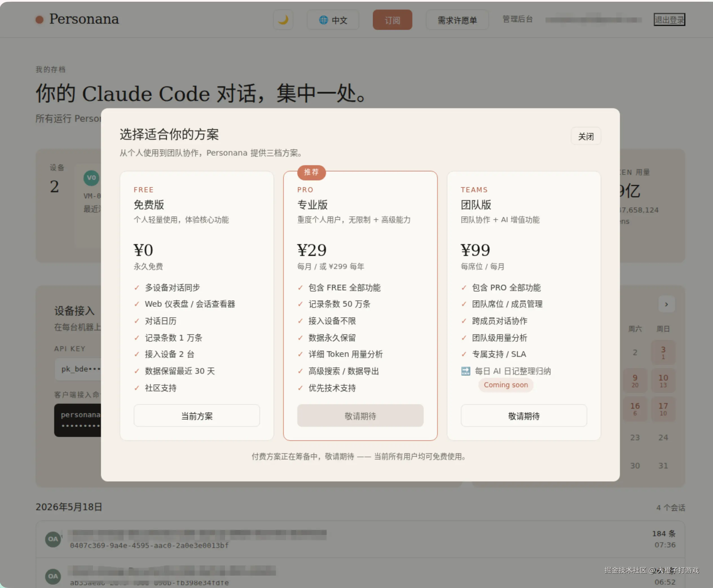Image resolution: width=713 pixels, height=588 pixels.
Task: Select calendar day 9
Action: [635, 380]
